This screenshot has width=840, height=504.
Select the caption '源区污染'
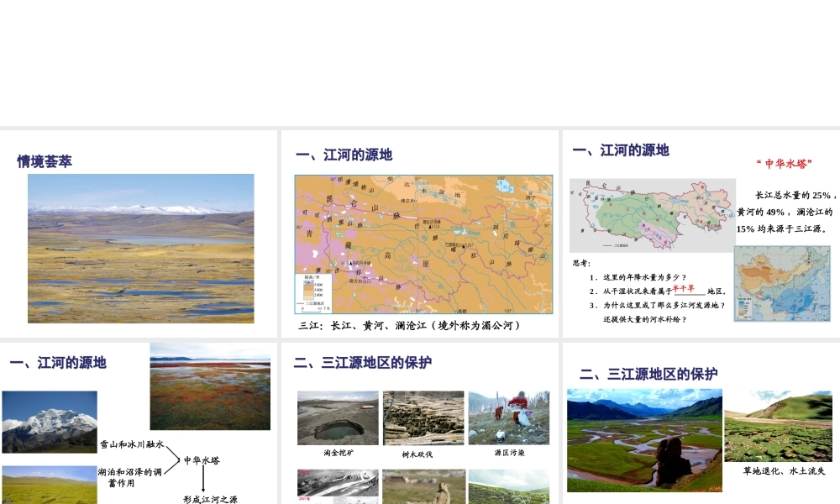[510, 453]
